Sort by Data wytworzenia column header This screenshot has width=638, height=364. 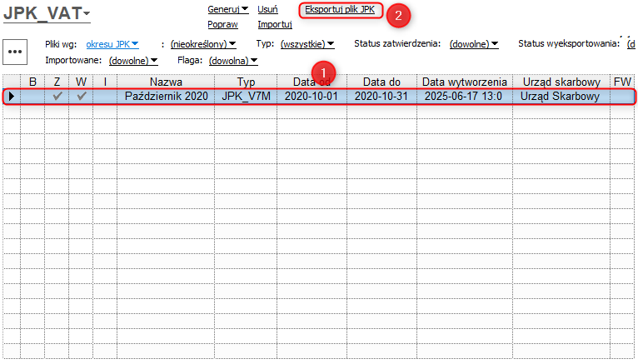click(465, 82)
